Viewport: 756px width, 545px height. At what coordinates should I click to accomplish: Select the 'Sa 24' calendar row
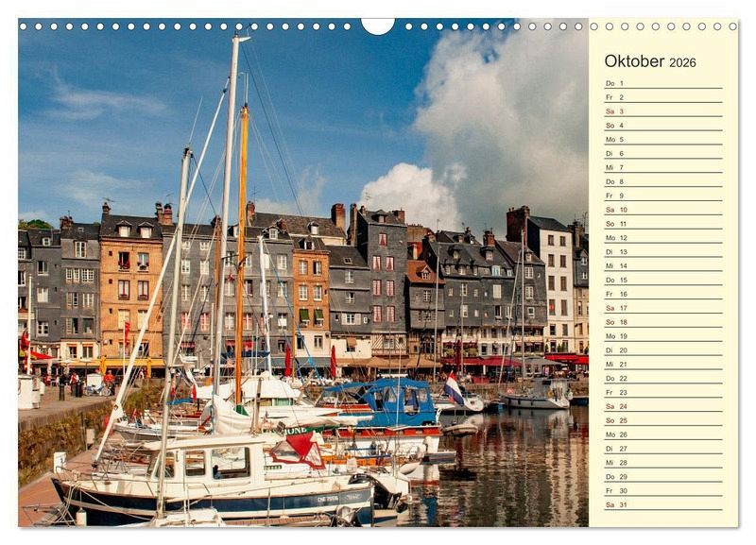(663, 407)
